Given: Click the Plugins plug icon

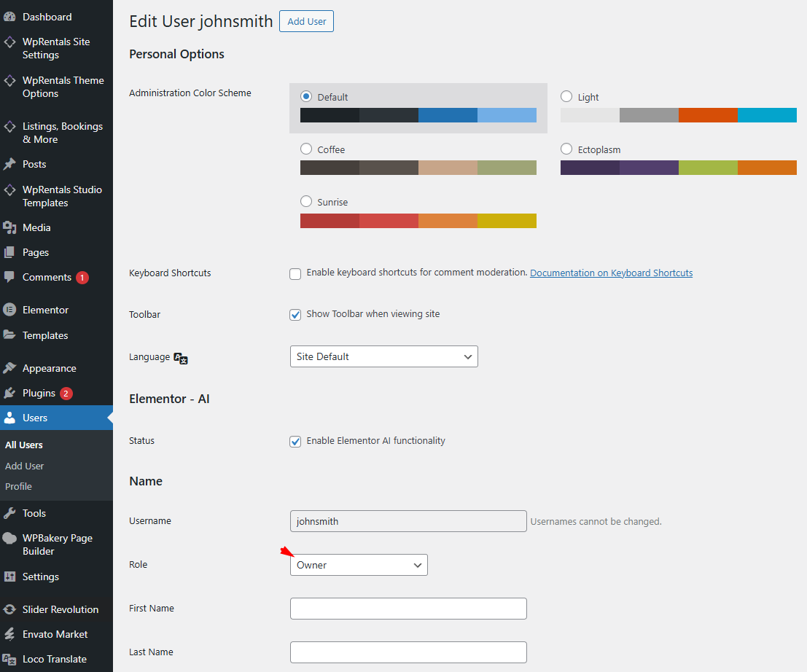Looking at the screenshot, I should (x=9, y=393).
